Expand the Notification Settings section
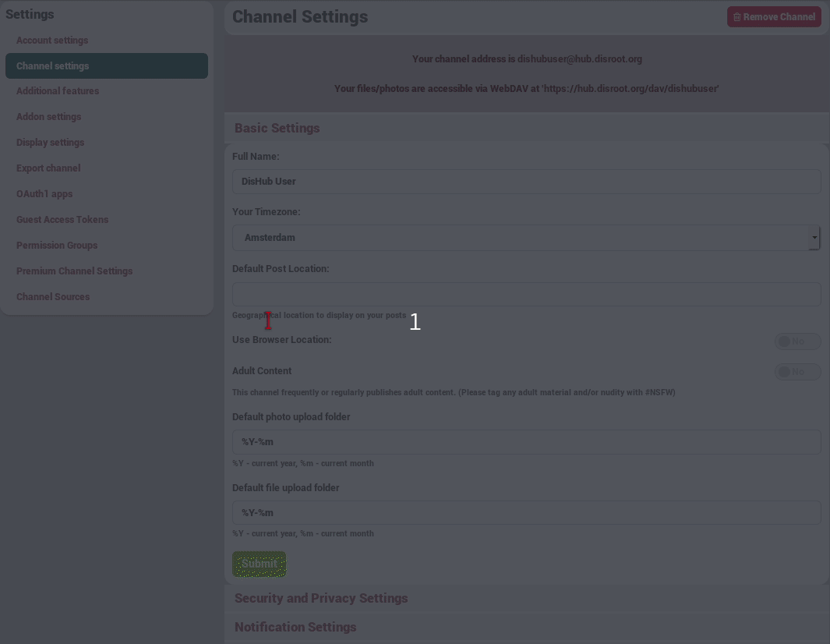The width and height of the screenshot is (830, 644). pos(295,627)
